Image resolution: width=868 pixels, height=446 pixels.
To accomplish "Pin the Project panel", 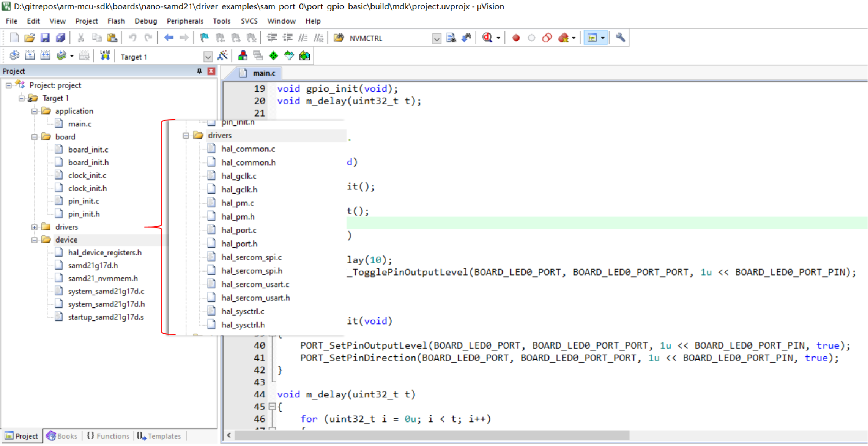I will 200,71.
